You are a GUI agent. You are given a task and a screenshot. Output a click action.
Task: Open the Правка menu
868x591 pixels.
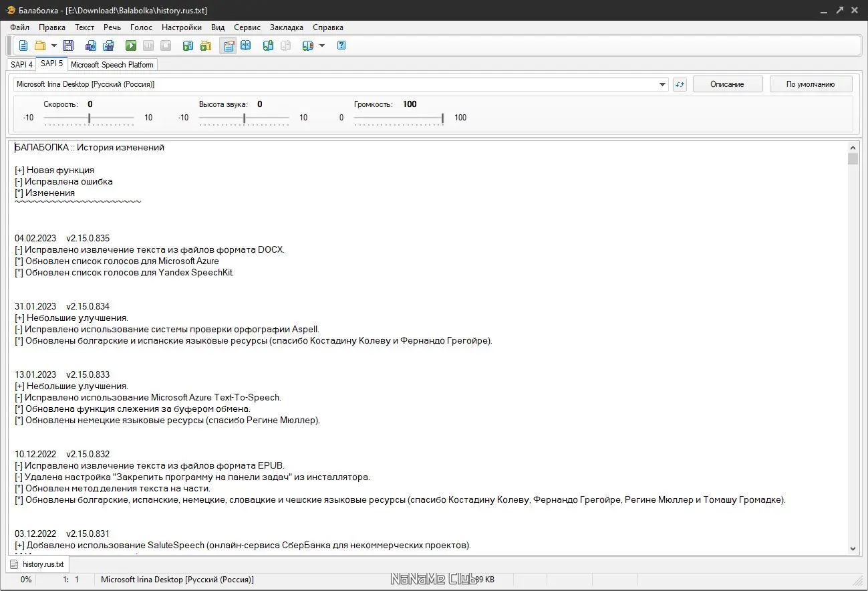point(52,27)
